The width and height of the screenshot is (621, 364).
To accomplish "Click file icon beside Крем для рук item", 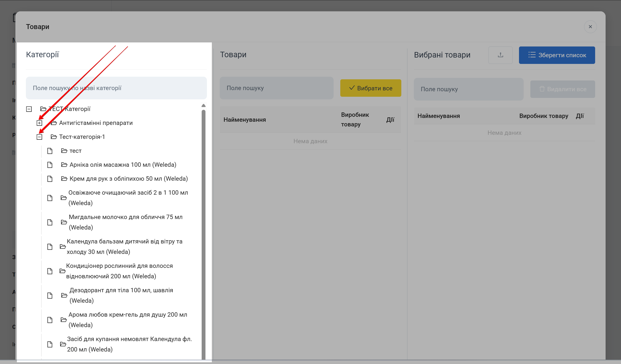I will [50, 179].
